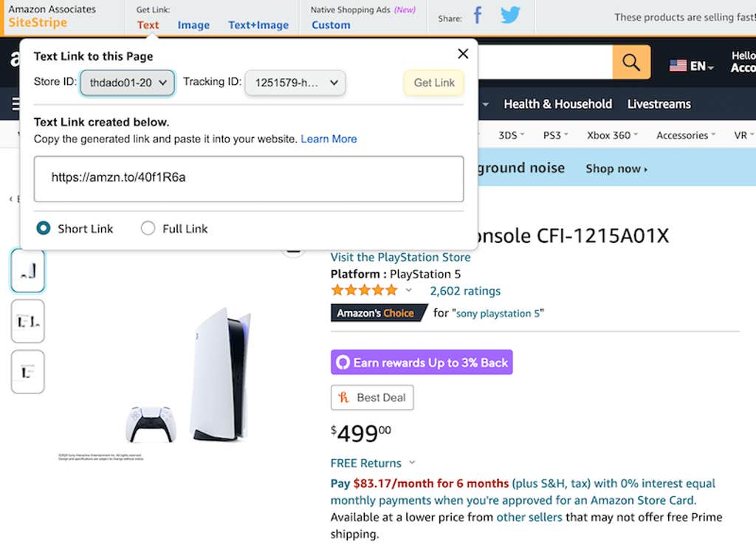Open the Tracking ID dropdown
756x547 pixels.
point(295,83)
